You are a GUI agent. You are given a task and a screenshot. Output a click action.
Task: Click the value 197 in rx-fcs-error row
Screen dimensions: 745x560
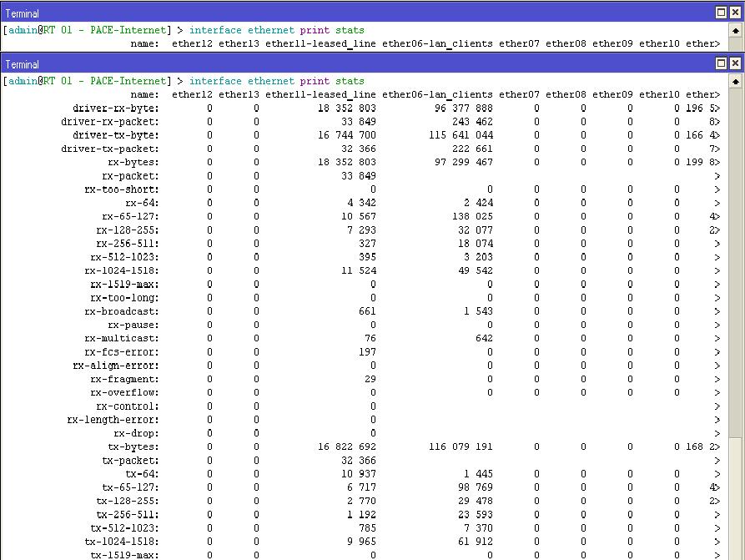(x=367, y=352)
